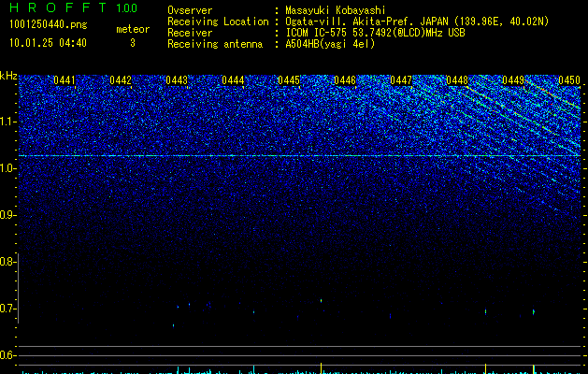Click the 1.1 frequency axis label

tap(7, 122)
